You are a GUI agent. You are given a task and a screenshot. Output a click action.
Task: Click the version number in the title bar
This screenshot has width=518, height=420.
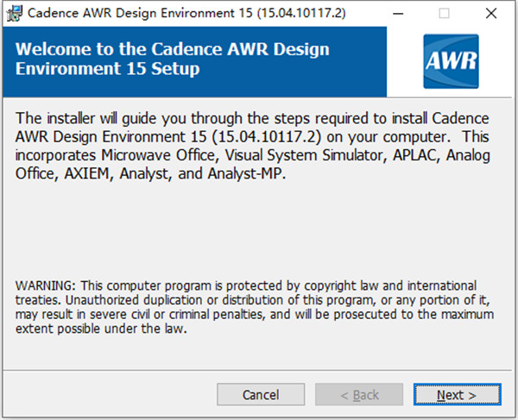301,13
